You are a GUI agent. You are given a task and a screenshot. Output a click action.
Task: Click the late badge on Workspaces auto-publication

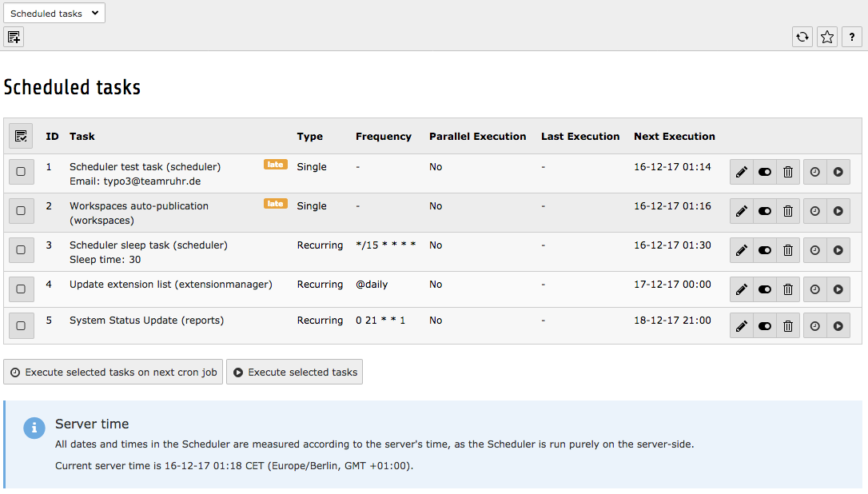275,204
